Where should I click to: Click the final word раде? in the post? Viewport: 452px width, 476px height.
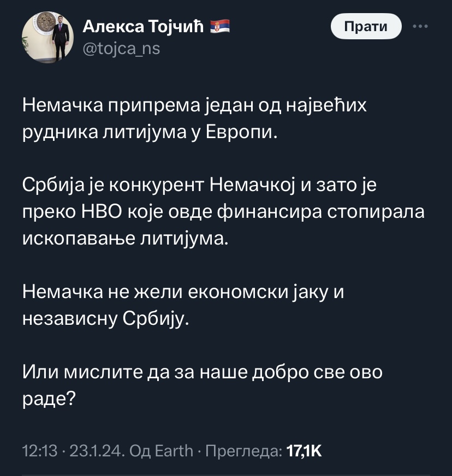pyautogui.click(x=49, y=399)
